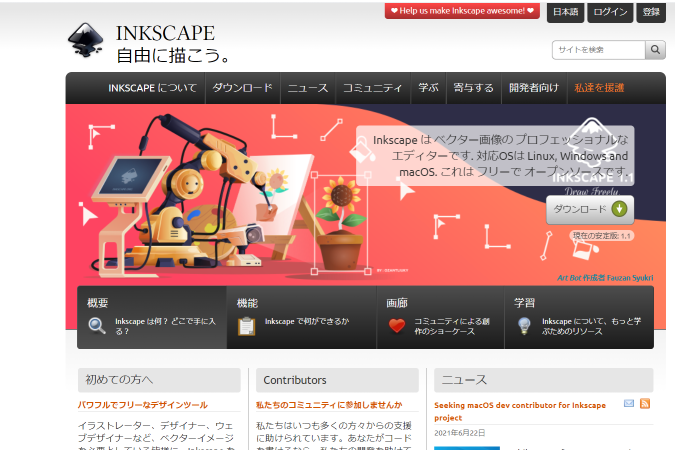Open the RSS feed icon in ニュース
675x450 pixels.
tap(645, 403)
